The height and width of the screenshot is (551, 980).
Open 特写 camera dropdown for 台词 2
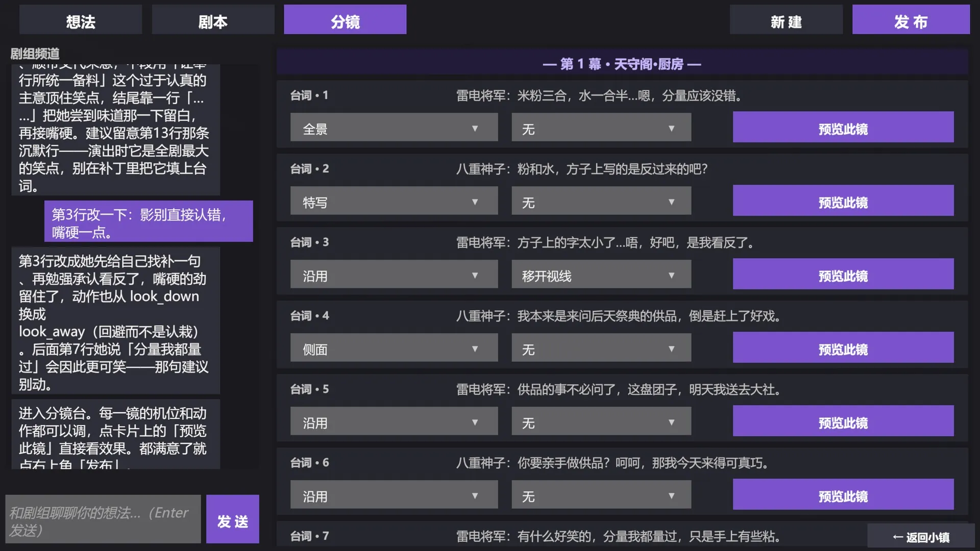[x=394, y=201]
